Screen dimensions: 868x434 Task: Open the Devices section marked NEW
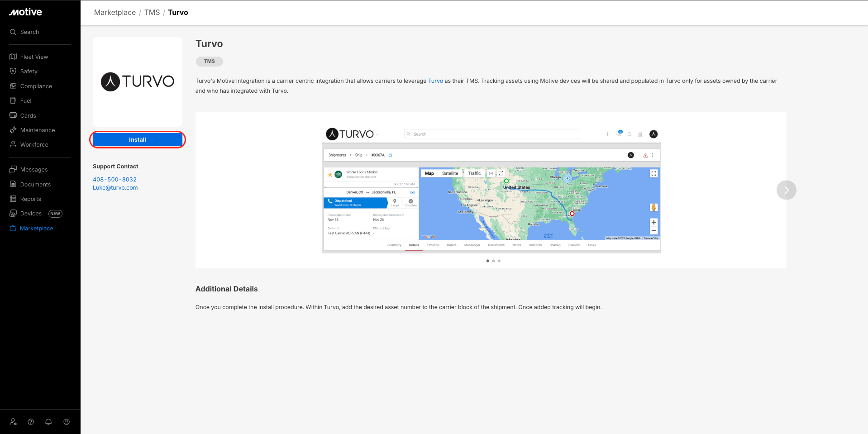(31, 214)
